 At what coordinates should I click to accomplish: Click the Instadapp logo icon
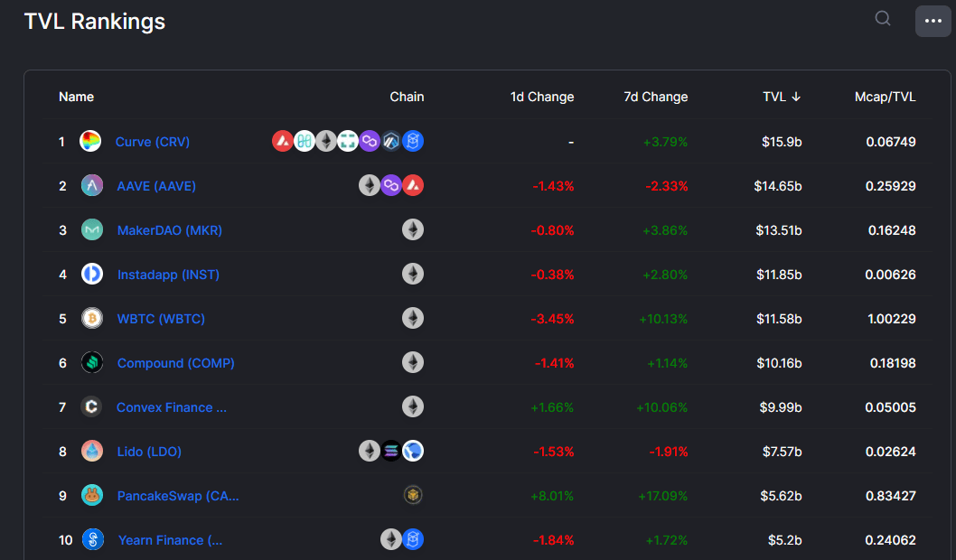point(92,274)
